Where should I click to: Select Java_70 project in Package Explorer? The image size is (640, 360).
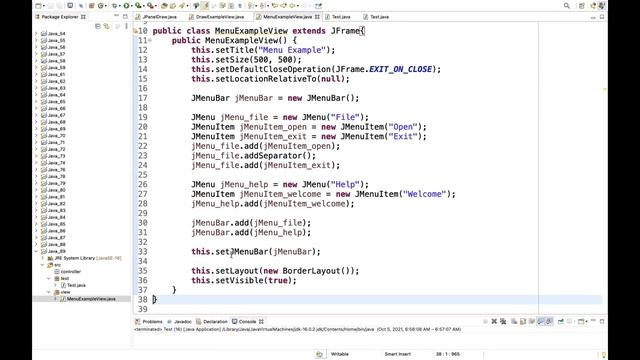point(56,136)
